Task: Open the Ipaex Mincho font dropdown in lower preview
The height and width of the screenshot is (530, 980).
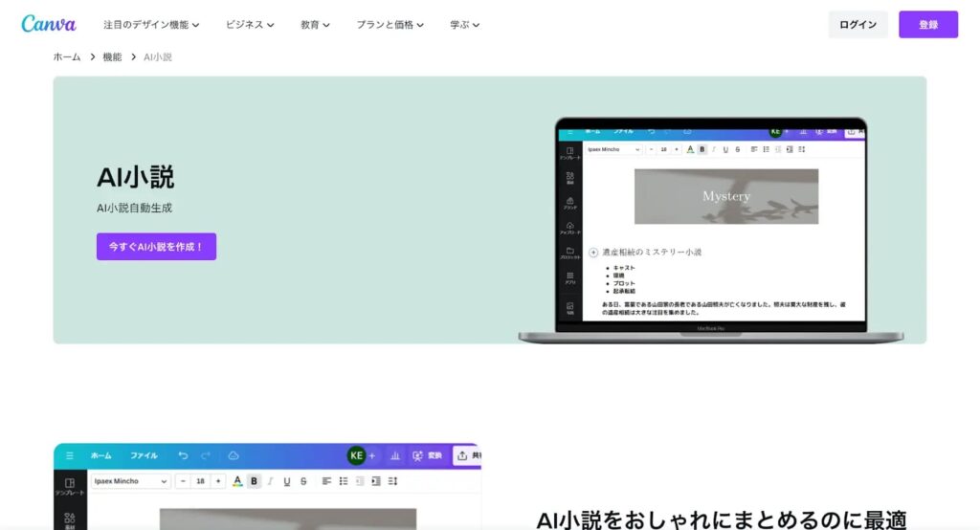Action: tap(130, 481)
